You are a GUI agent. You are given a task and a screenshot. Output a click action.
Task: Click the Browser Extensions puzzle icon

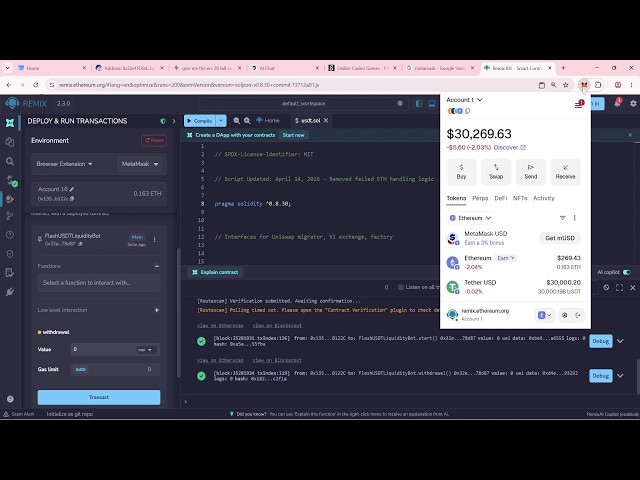[598, 85]
